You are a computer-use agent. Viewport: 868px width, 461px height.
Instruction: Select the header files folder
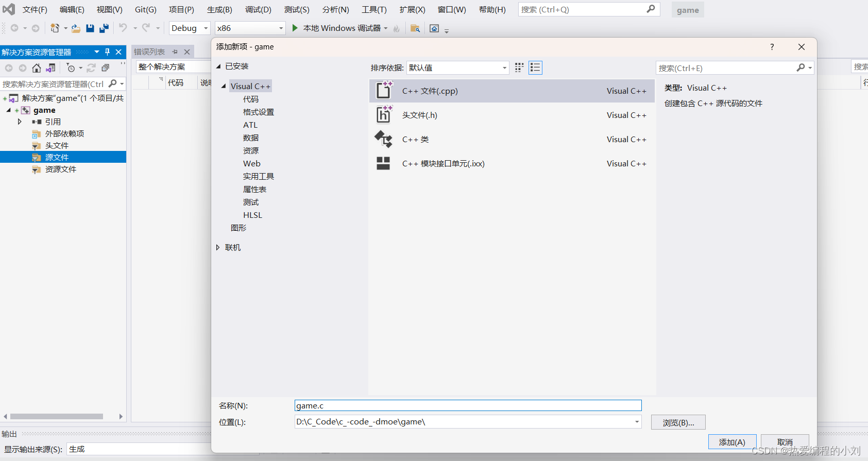(57, 145)
